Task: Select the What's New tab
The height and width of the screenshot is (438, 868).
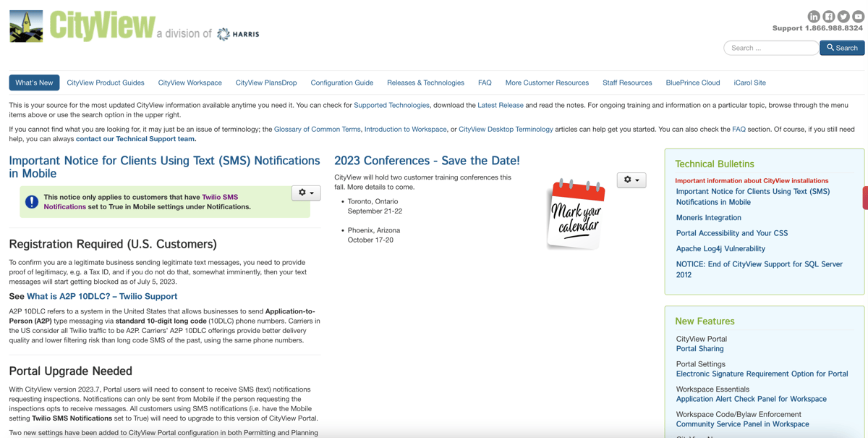Action: [34, 83]
